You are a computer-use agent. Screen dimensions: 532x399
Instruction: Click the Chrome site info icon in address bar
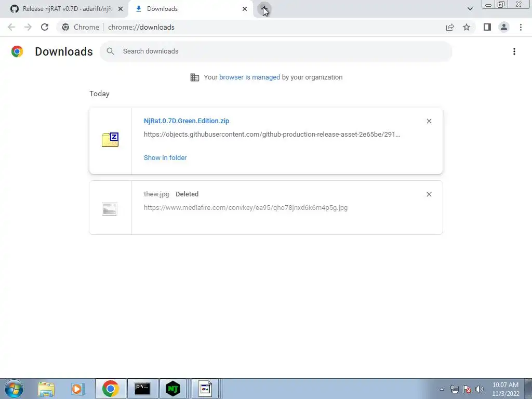[x=65, y=27]
